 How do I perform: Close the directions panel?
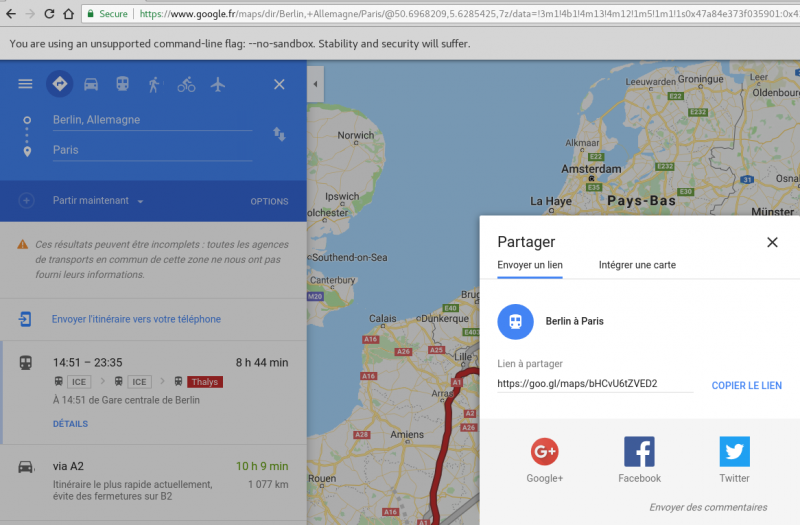279,84
